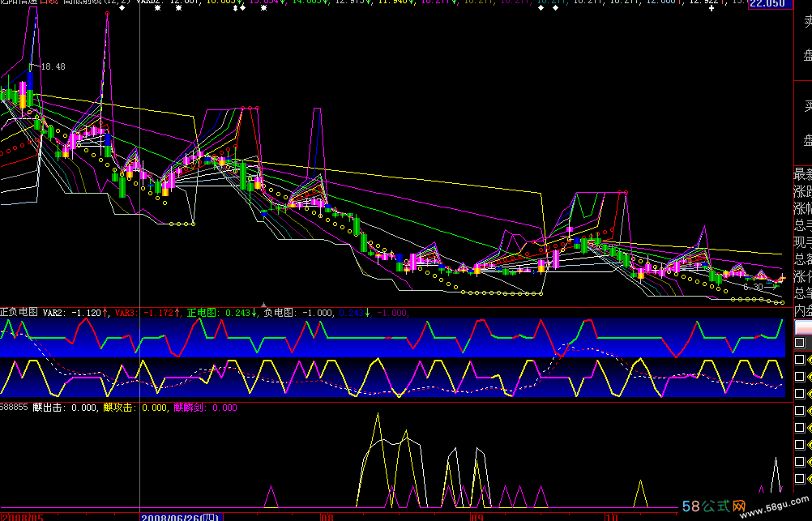
Task: Tick the fourth checkbox below the pink field
Action: [x=800, y=394]
